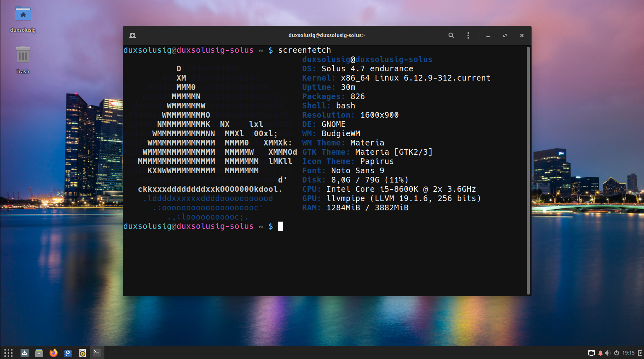Click the 'DE: GNOME' line
The width and height of the screenshot is (644, 359).
(324, 124)
